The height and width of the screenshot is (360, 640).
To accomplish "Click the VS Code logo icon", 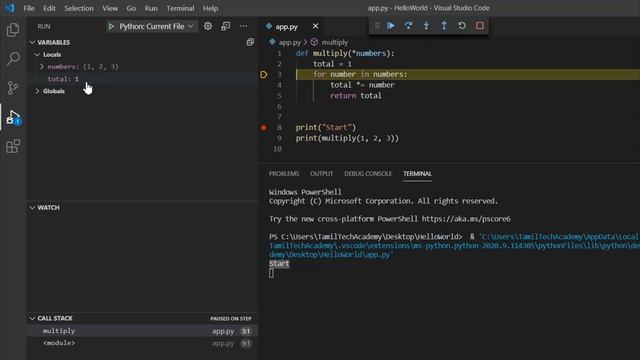I will click(10, 8).
